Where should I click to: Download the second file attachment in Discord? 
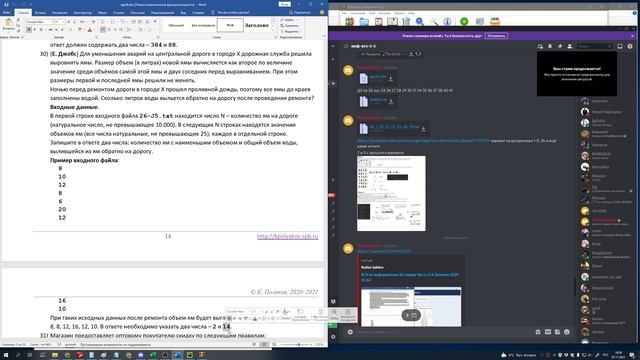tap(391, 102)
